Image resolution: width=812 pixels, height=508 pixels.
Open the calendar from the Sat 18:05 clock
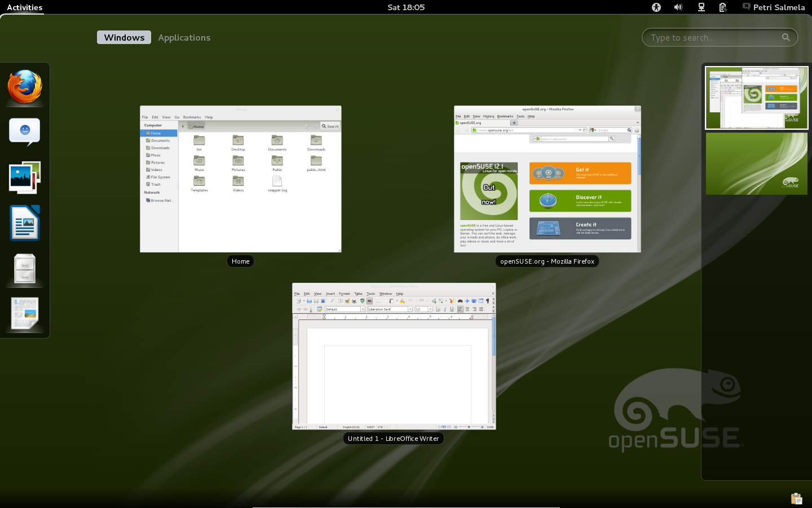tap(406, 7)
